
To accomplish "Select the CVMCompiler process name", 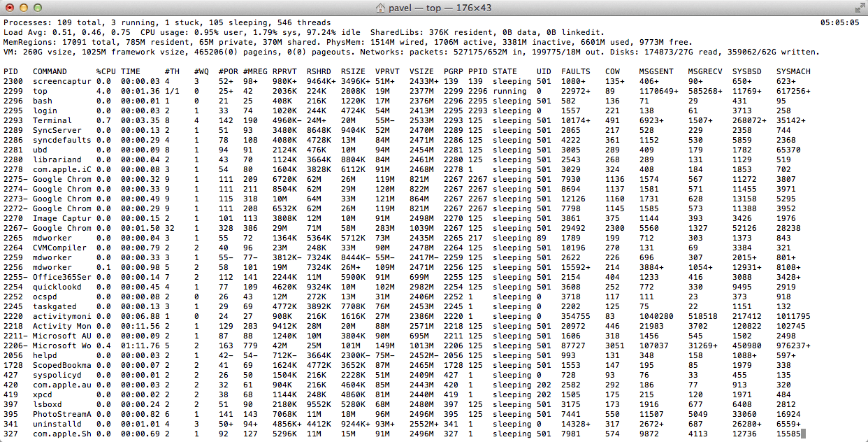I will pos(59,248).
